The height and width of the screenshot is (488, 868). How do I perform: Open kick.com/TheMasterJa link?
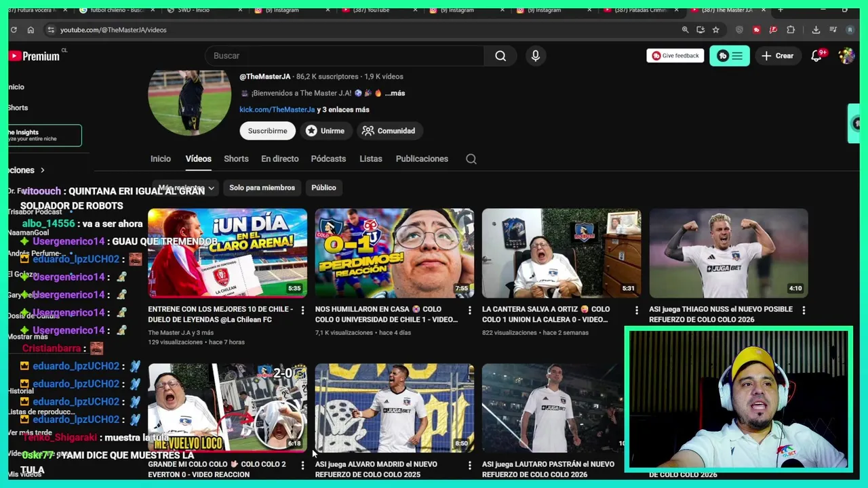pos(277,110)
